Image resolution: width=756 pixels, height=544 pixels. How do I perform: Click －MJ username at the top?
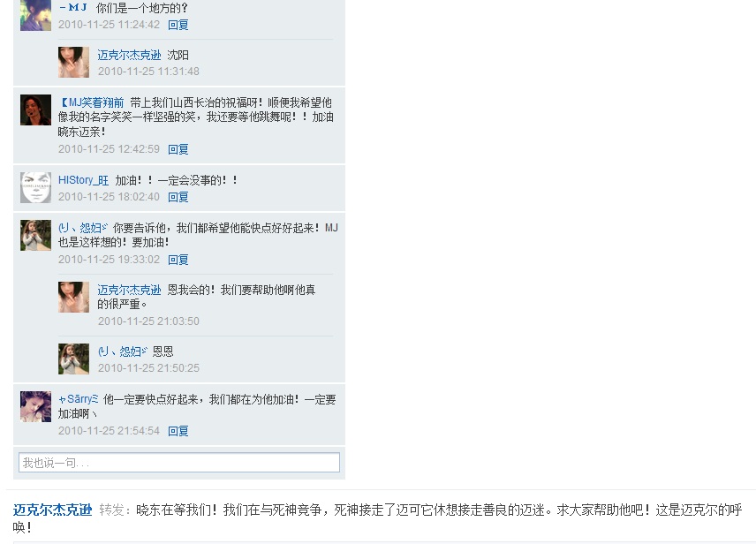coord(73,8)
